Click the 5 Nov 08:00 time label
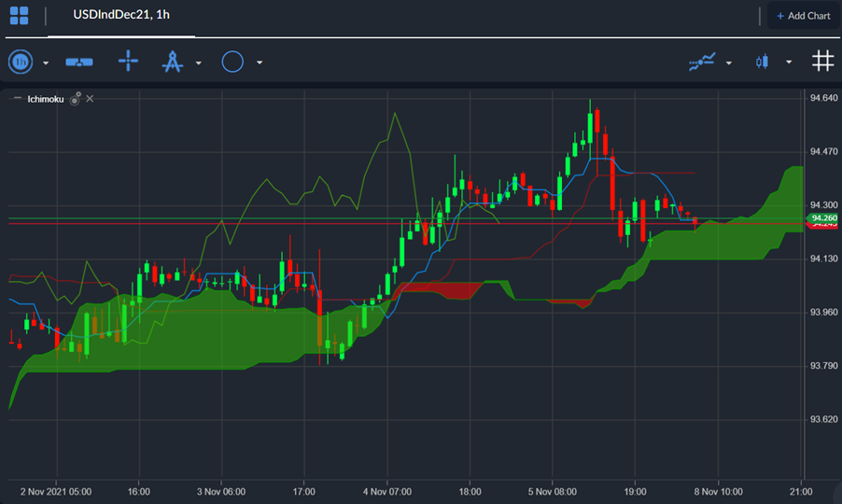This screenshot has width=842, height=504. [552, 492]
